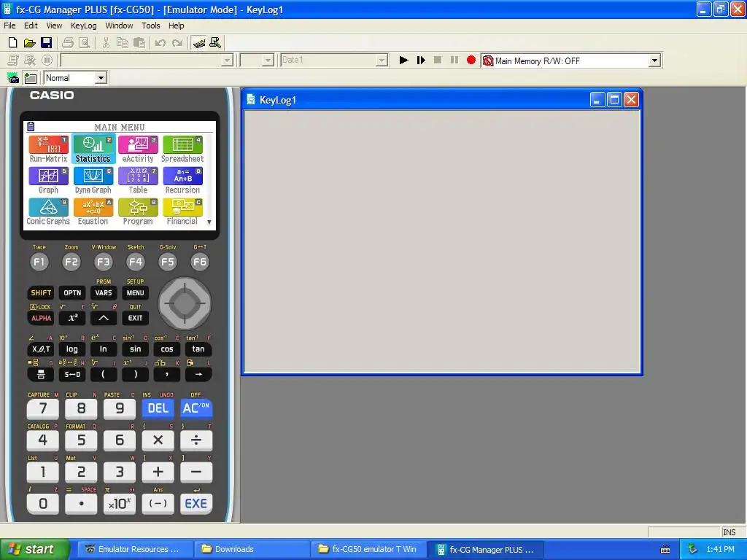Image resolution: width=747 pixels, height=560 pixels.
Task: Click the AC/ON calculator key
Action: pyautogui.click(x=196, y=408)
